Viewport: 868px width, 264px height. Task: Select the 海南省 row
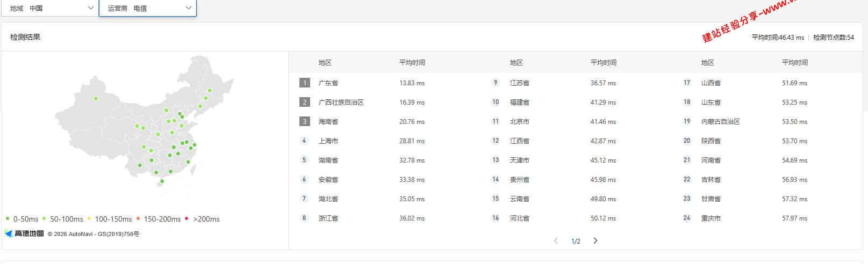(x=384, y=121)
